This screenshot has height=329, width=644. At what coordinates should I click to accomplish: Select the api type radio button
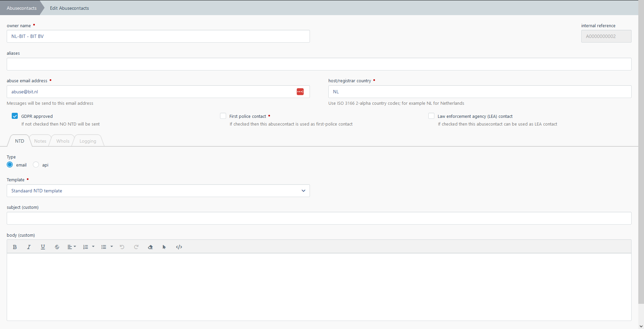36,165
